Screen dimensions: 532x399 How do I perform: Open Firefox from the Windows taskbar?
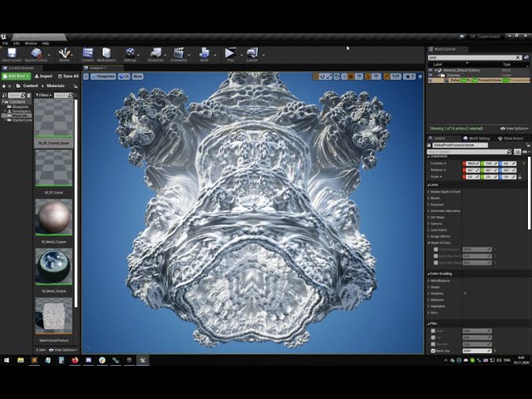point(75,360)
